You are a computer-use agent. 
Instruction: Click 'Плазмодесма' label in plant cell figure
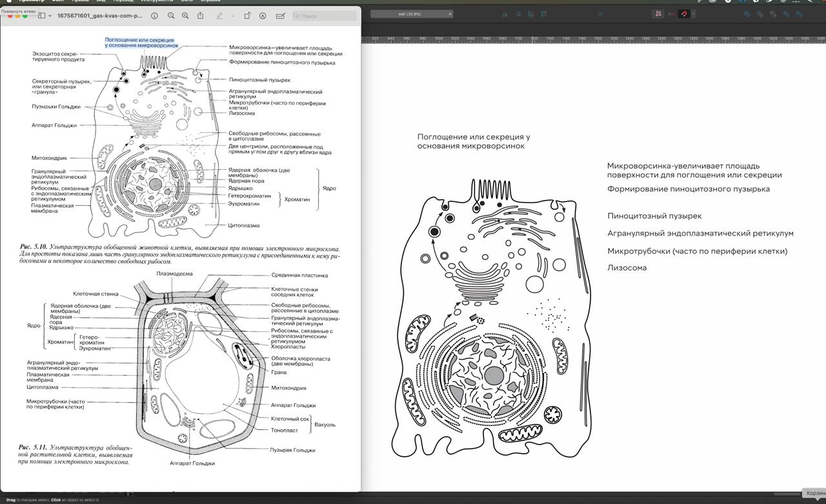click(x=174, y=274)
